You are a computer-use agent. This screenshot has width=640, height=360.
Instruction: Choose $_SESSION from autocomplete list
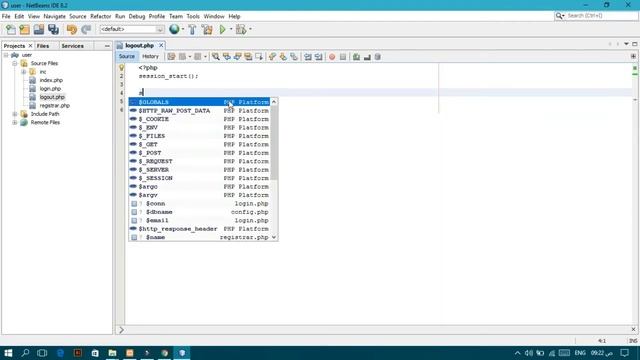click(199, 178)
